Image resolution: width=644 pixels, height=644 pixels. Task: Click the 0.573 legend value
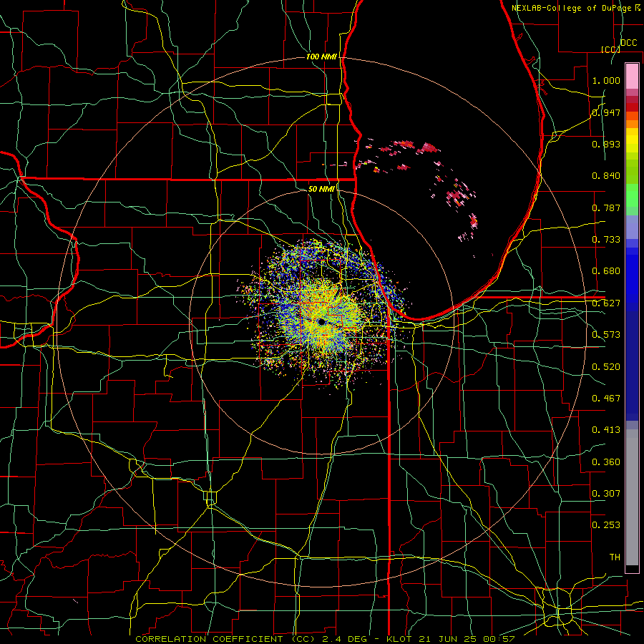point(606,335)
